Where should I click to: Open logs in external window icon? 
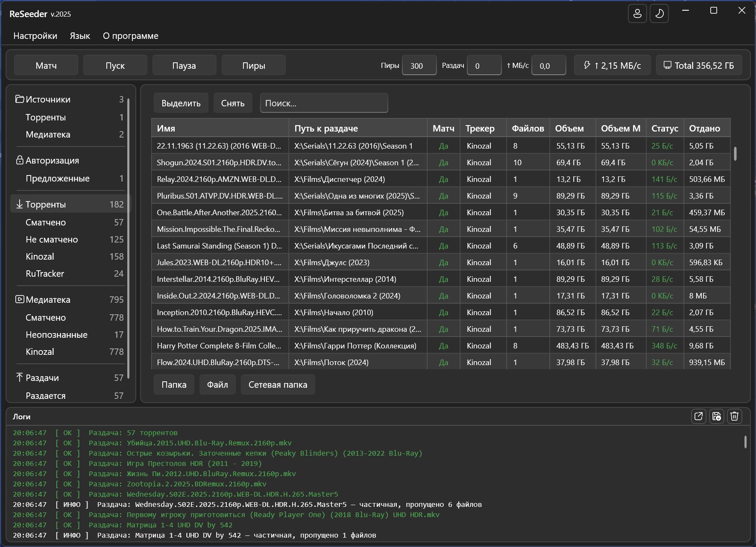(x=698, y=416)
